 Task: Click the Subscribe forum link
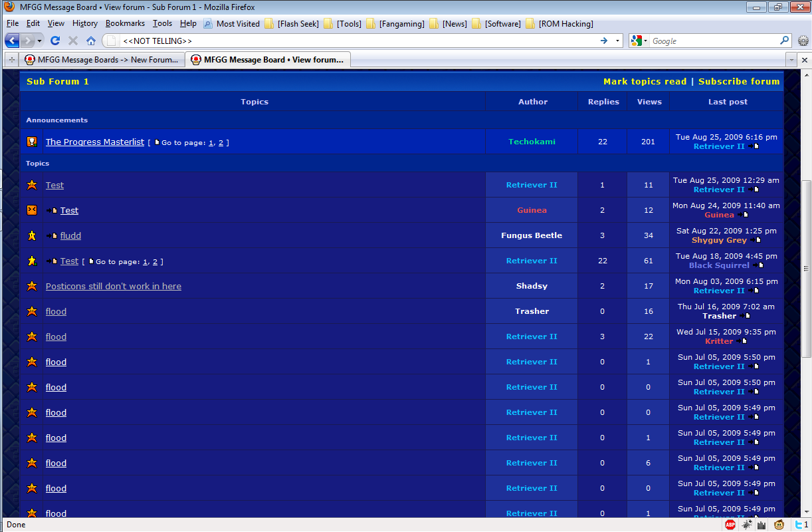click(x=738, y=82)
